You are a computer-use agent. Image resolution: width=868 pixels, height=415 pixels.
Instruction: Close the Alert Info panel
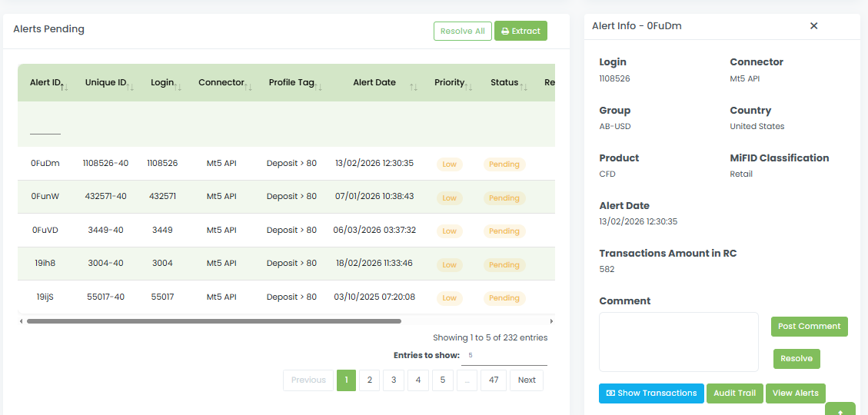(x=813, y=26)
